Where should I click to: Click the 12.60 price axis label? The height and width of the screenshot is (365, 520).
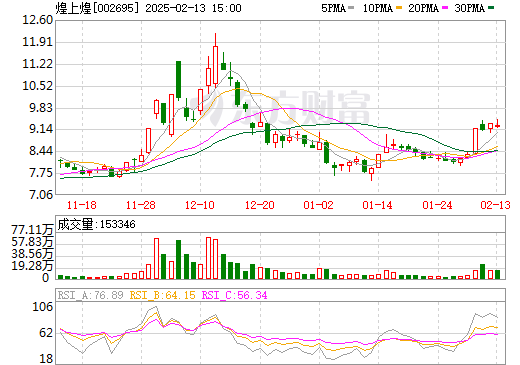tap(37, 20)
